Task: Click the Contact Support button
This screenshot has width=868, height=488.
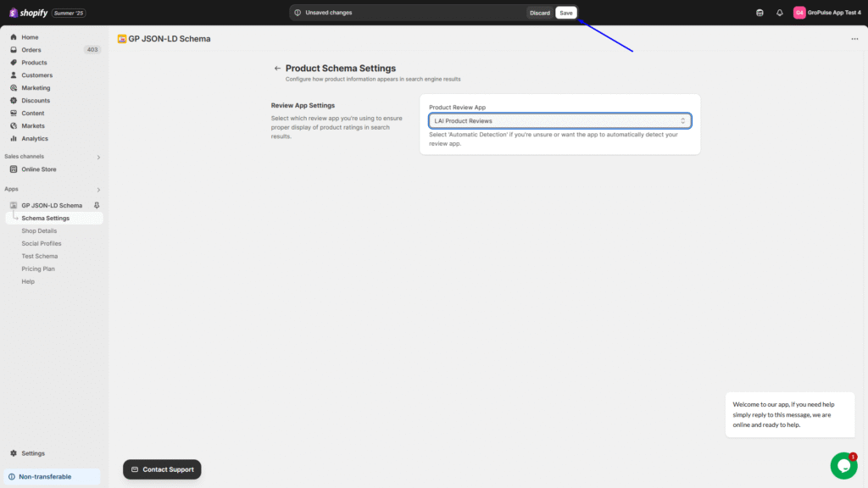Action: tap(162, 469)
